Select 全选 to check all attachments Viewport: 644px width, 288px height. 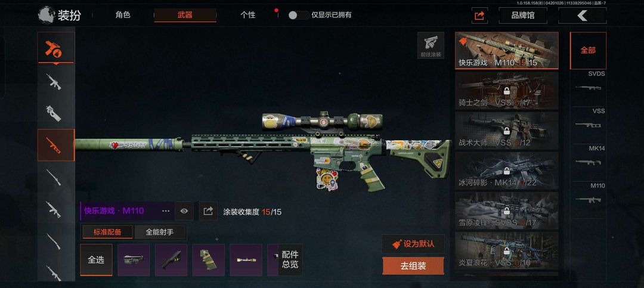coord(96,259)
